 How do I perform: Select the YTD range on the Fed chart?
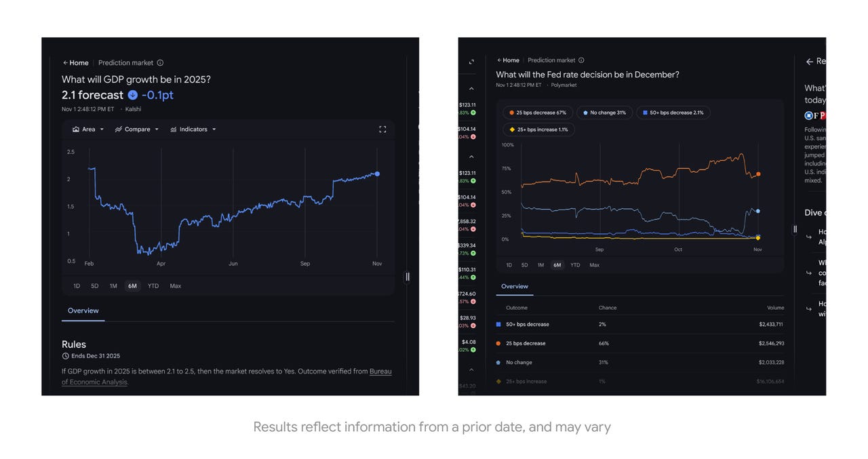[575, 265]
